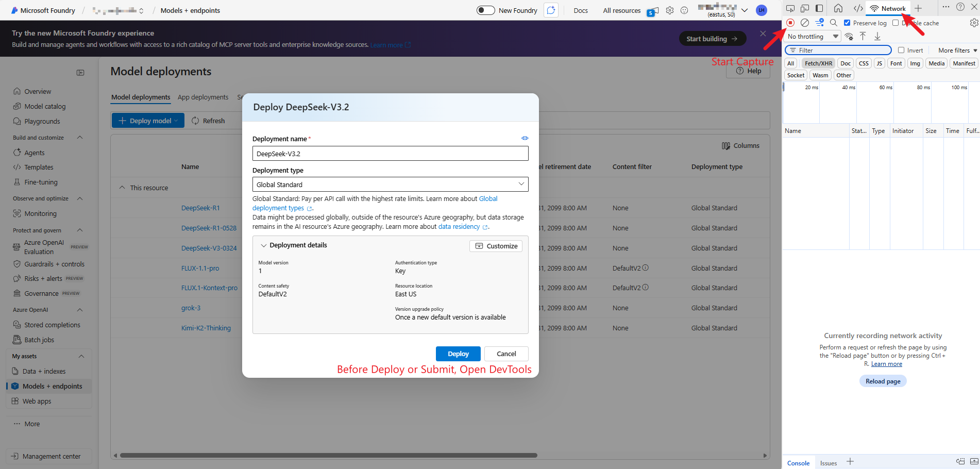Open the Agents section
The width and height of the screenshot is (980, 469).
click(x=35, y=153)
